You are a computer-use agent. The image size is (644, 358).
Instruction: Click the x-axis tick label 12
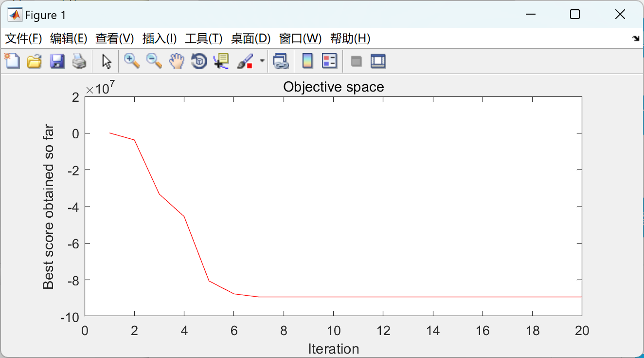coord(383,331)
